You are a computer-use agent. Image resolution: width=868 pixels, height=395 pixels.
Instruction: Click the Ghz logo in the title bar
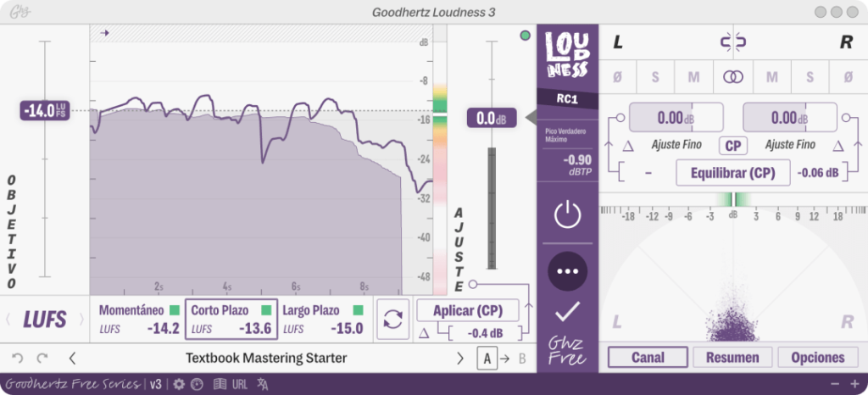(x=19, y=12)
